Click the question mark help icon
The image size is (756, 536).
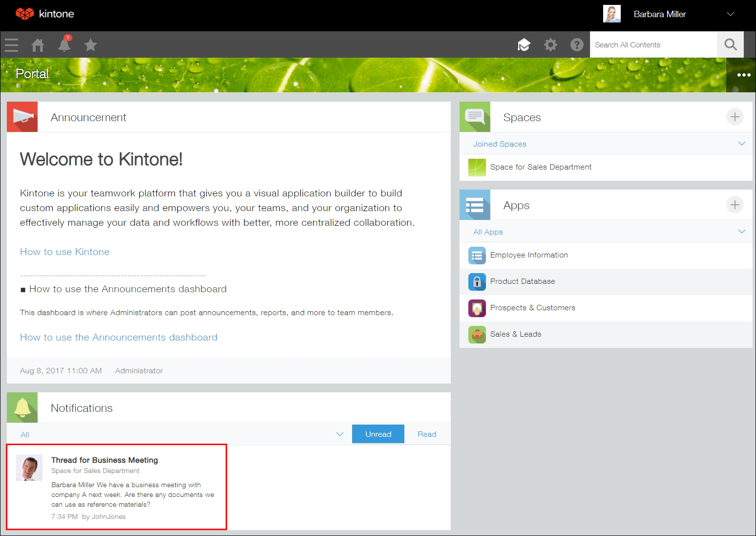pos(577,44)
